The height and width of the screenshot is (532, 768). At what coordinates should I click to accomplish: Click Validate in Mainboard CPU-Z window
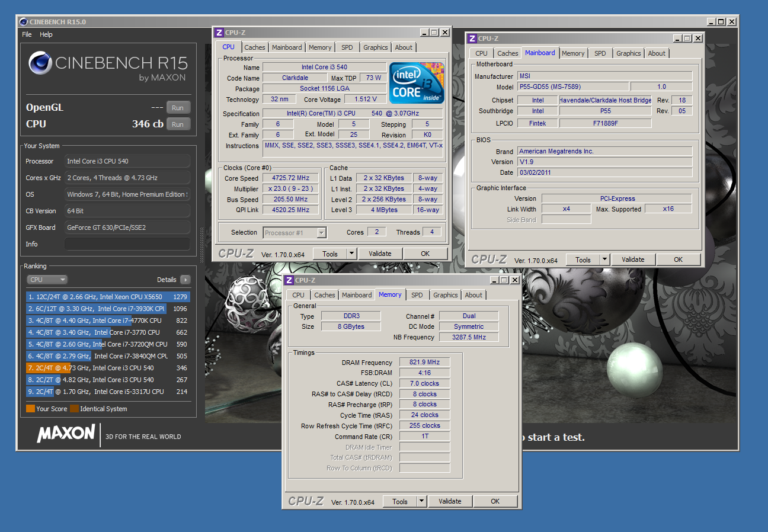(633, 259)
